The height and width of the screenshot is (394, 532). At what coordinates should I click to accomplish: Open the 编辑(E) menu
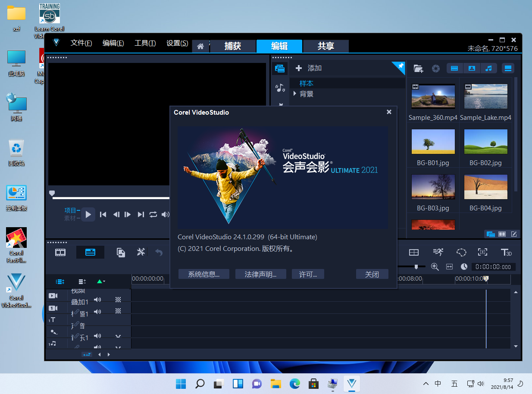pyautogui.click(x=113, y=43)
